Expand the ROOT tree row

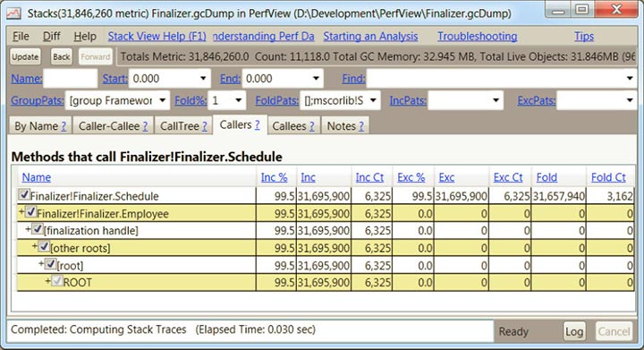coord(48,281)
